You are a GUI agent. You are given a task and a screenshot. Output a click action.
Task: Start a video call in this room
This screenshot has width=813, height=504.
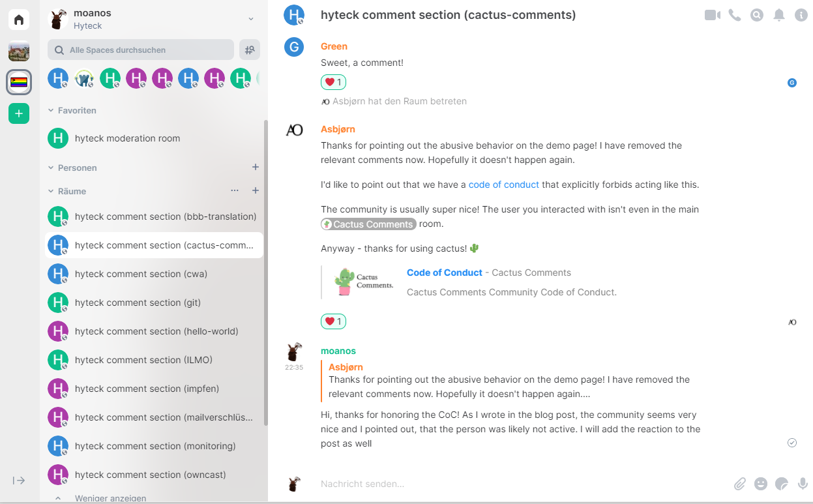point(712,15)
